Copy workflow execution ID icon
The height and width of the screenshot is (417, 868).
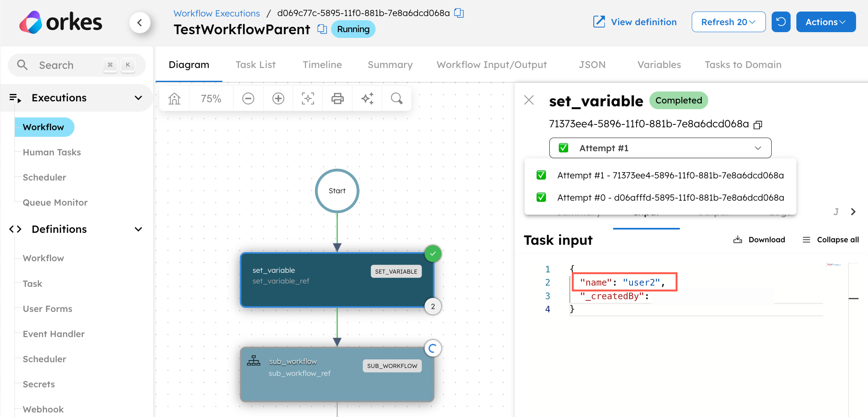pos(459,13)
